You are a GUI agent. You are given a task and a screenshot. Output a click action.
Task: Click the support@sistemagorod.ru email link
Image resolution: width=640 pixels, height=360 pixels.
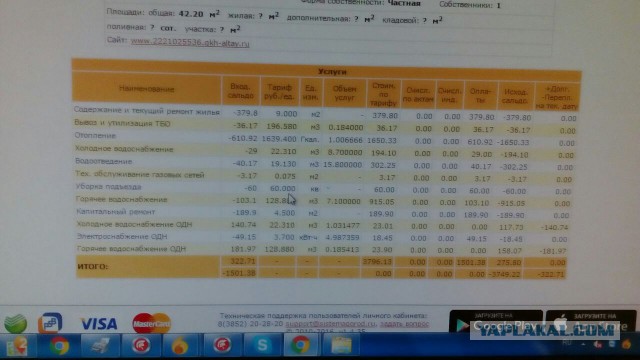tap(331, 324)
